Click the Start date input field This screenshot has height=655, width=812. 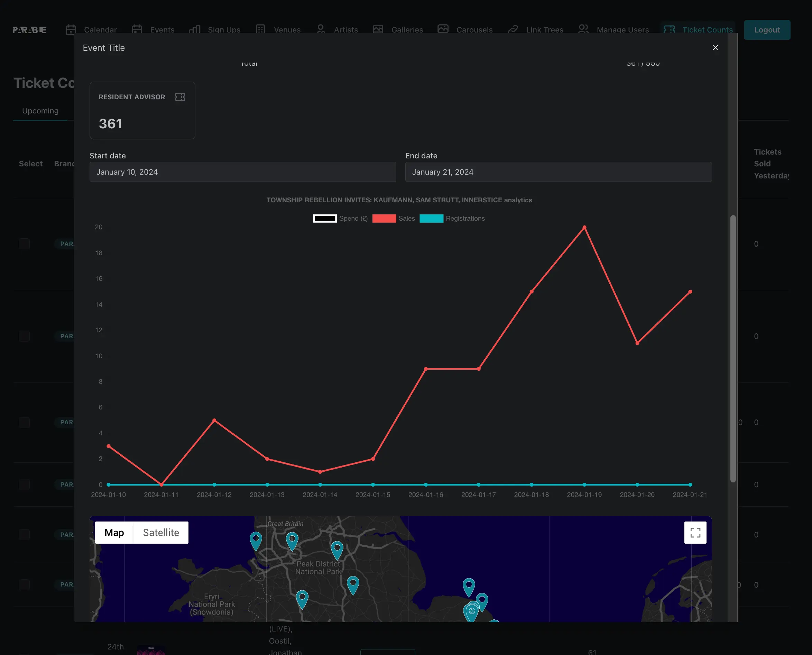(x=243, y=172)
